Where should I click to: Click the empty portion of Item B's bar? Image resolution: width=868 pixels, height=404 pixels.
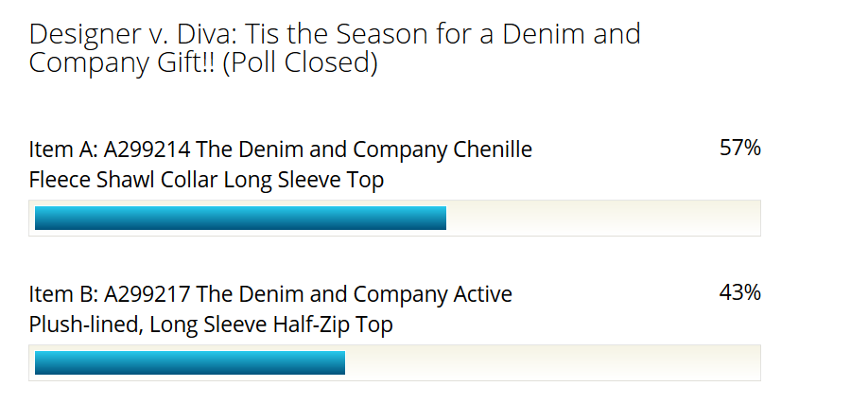pyautogui.click(x=552, y=363)
